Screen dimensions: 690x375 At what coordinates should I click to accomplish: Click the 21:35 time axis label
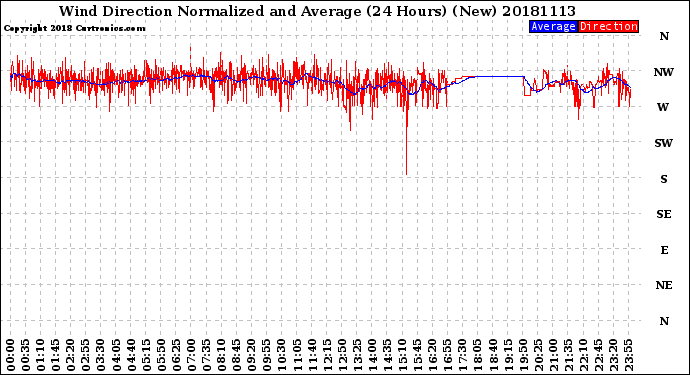(569, 355)
